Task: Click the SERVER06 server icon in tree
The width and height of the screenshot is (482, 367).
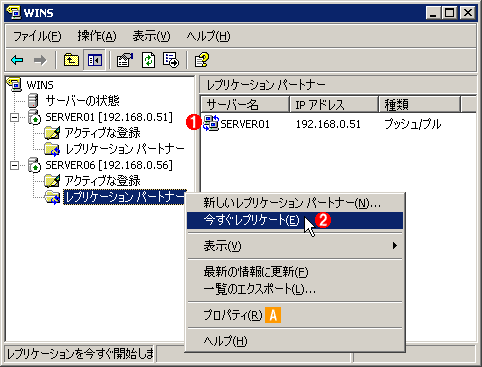Action: tap(34, 165)
